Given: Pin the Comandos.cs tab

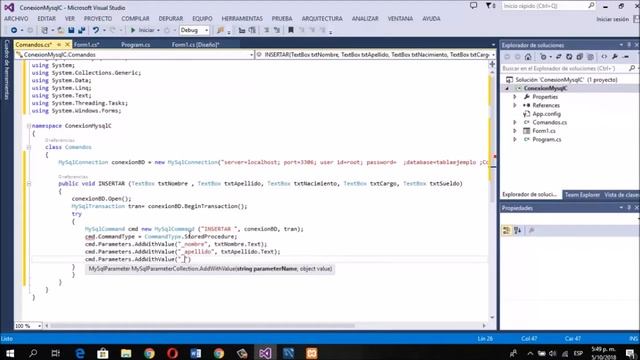Looking at the screenshot, I should pyautogui.click(x=59, y=44).
